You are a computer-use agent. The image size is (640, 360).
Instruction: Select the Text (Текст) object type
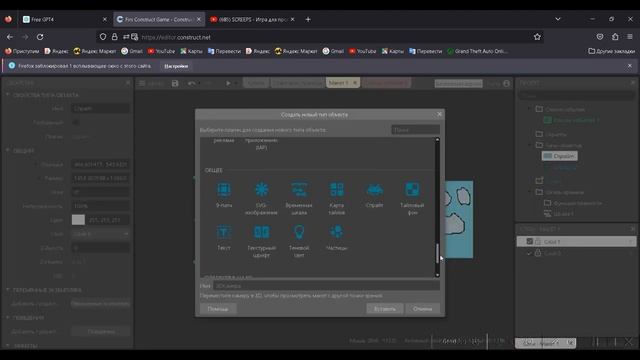[224, 232]
